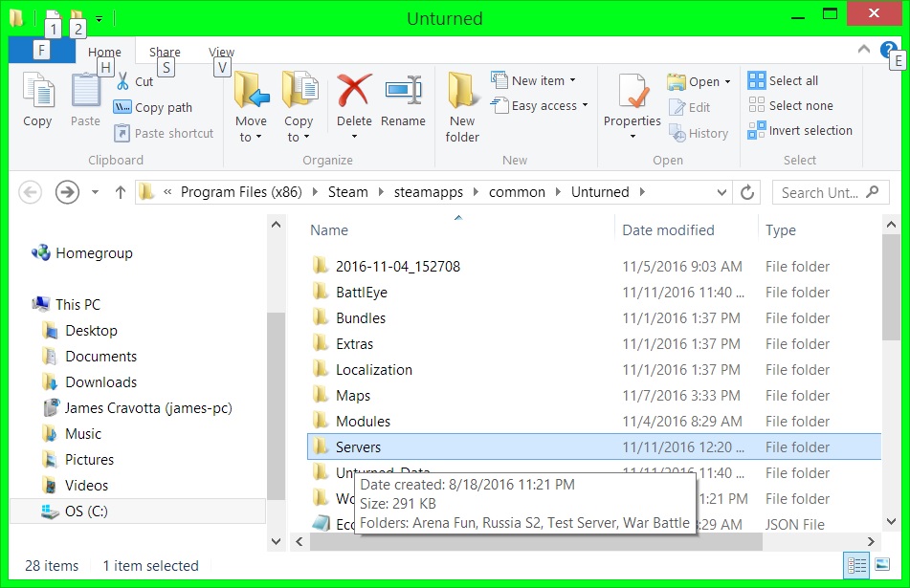The height and width of the screenshot is (588, 910).
Task: Click common in the address path
Action: [517, 192]
